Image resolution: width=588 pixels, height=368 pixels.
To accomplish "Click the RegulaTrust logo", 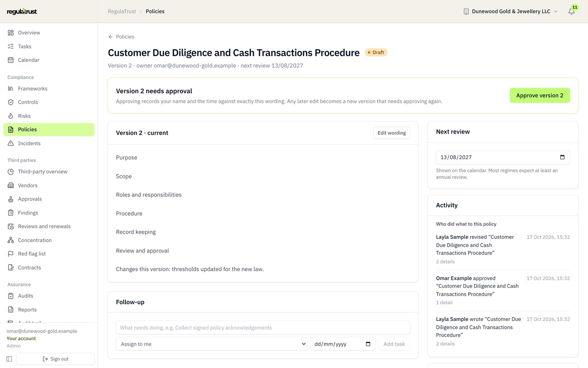I will click(22, 11).
